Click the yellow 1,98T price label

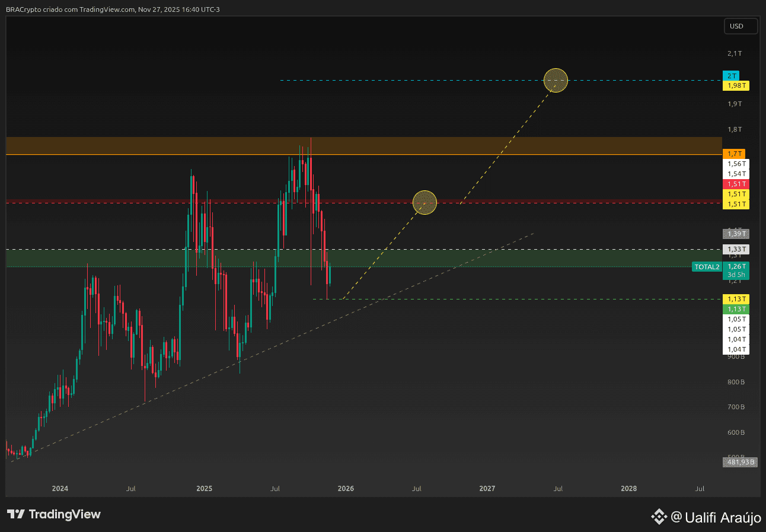click(736, 86)
